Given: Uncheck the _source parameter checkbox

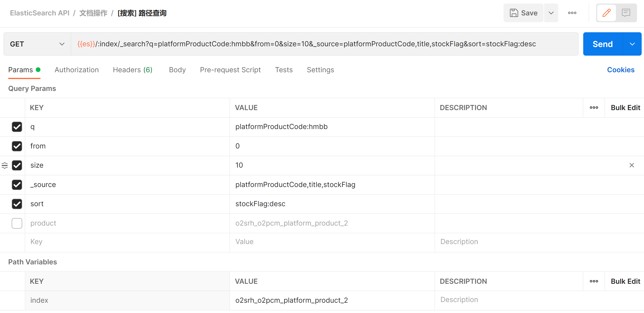Looking at the screenshot, I should tap(17, 185).
